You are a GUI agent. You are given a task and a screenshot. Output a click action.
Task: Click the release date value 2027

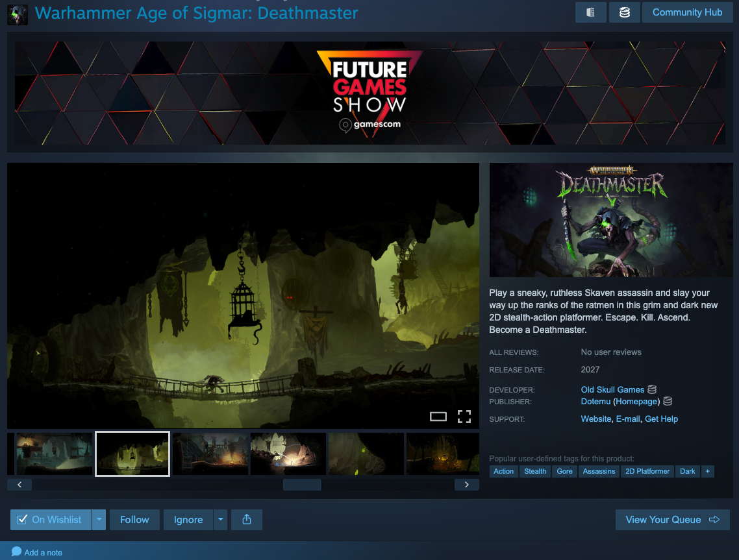point(590,370)
